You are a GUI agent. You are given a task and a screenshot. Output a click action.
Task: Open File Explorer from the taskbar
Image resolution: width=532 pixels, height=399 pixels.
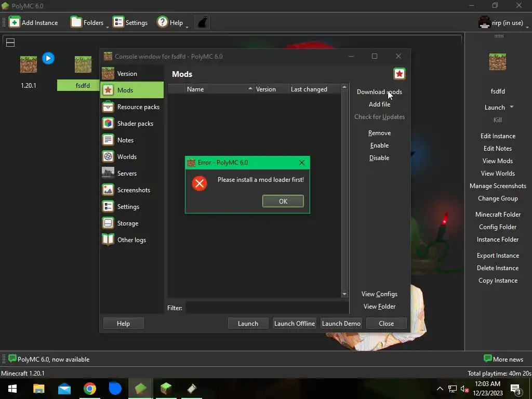(38, 389)
